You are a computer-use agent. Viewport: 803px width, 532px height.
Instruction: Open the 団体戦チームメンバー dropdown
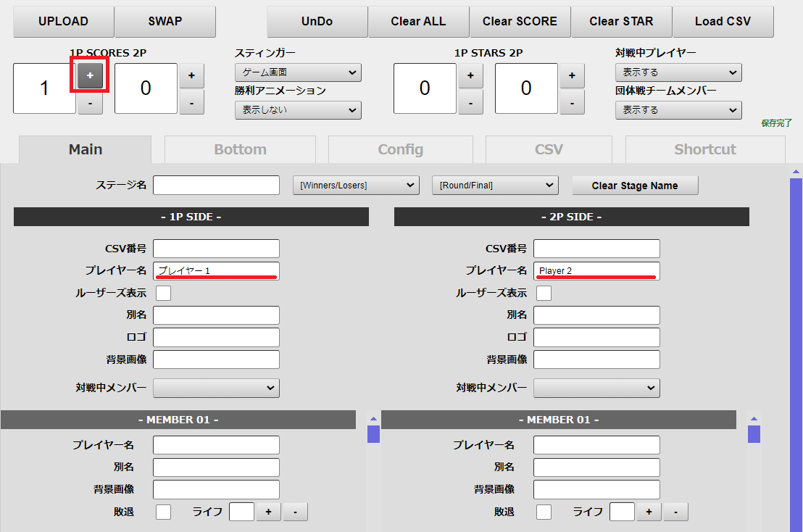pyautogui.click(x=678, y=110)
